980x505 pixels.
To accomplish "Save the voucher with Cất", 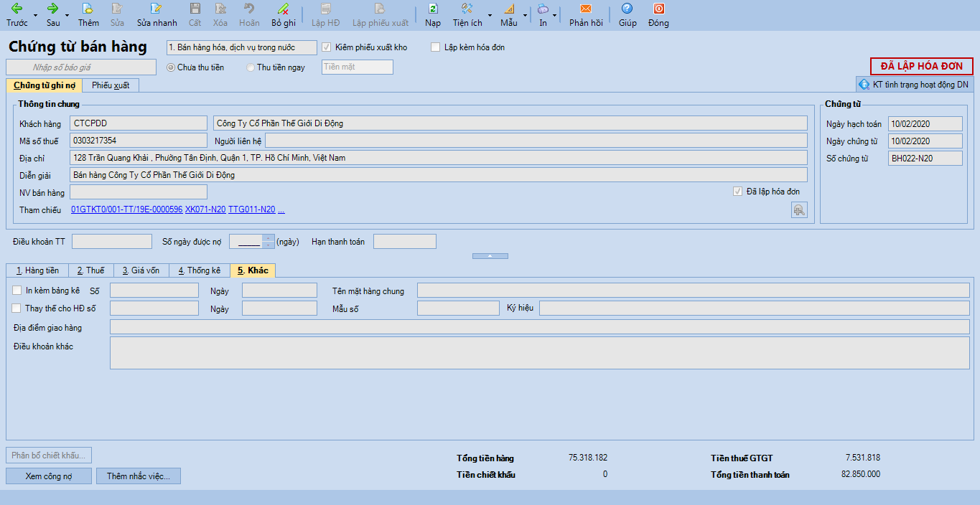I will pos(195,14).
